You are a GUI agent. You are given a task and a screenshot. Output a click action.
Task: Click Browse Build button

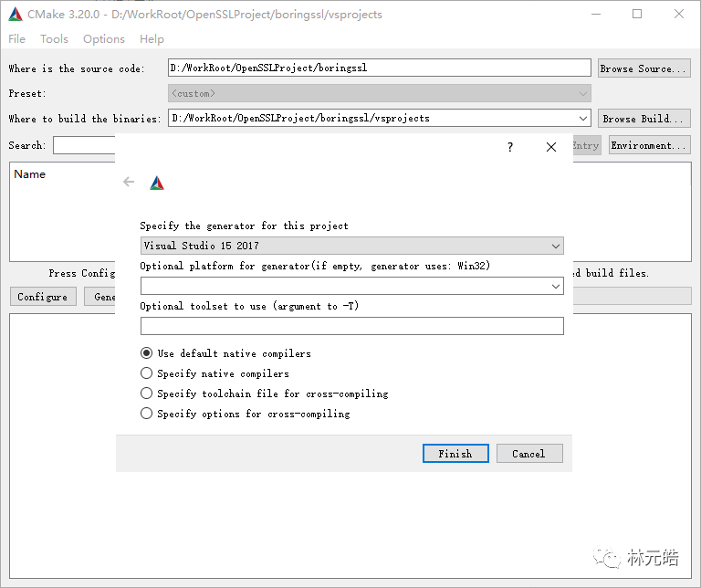[644, 119]
